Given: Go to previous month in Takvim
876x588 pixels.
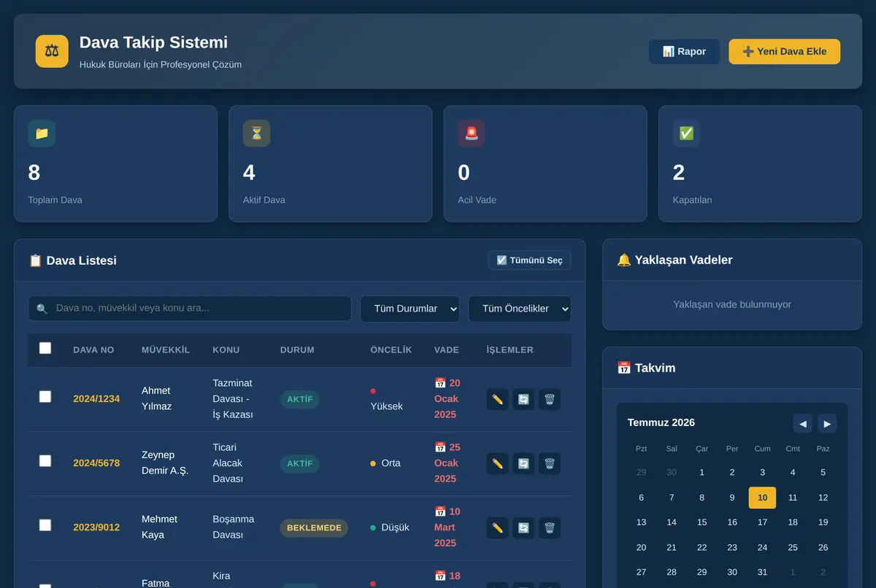Looking at the screenshot, I should (x=803, y=423).
